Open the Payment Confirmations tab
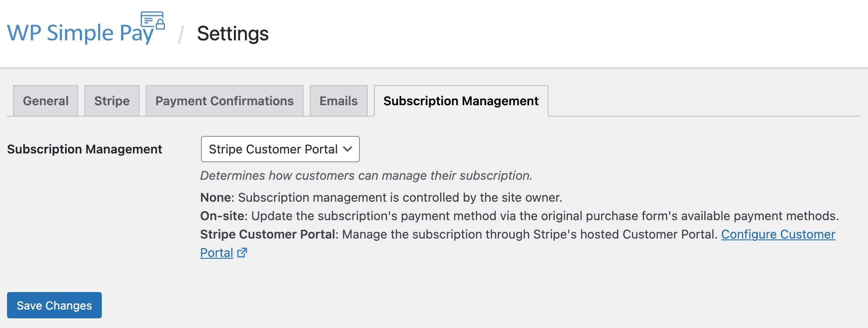 point(225,101)
